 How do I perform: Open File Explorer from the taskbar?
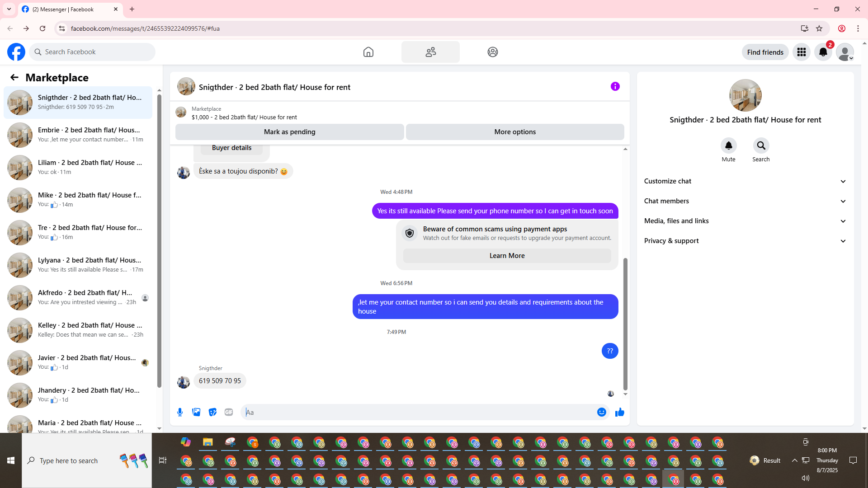(208, 442)
